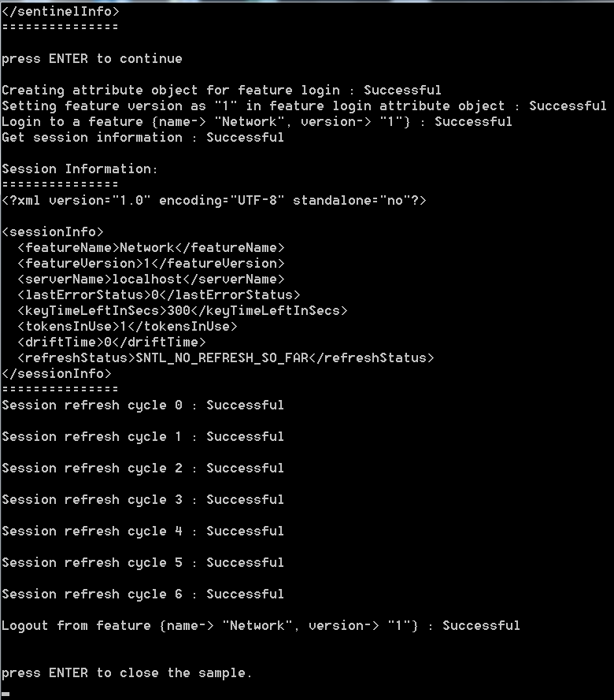614x700 pixels.
Task: Click the "Session refresh cycle 6" line
Action: [142, 594]
